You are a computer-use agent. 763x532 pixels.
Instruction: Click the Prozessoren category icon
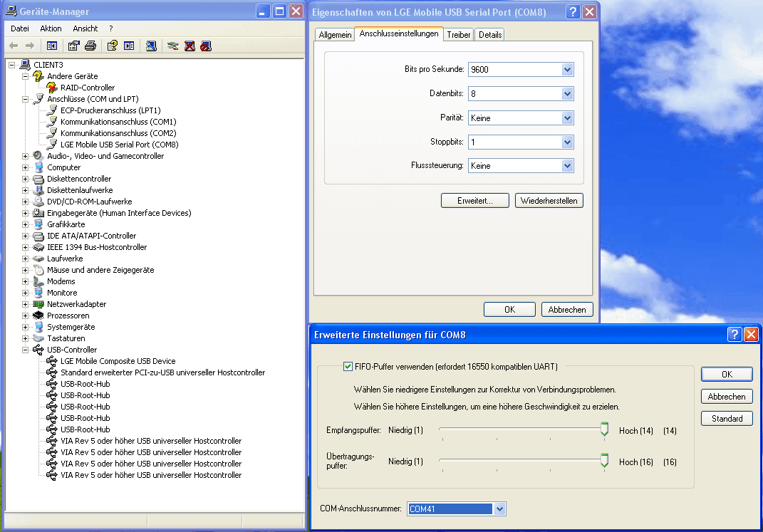[x=38, y=315]
